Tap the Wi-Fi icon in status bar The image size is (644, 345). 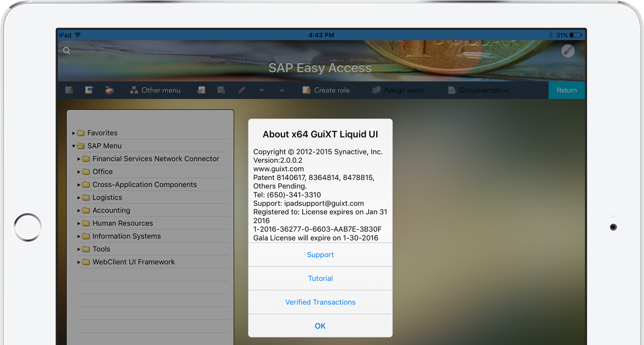point(78,35)
